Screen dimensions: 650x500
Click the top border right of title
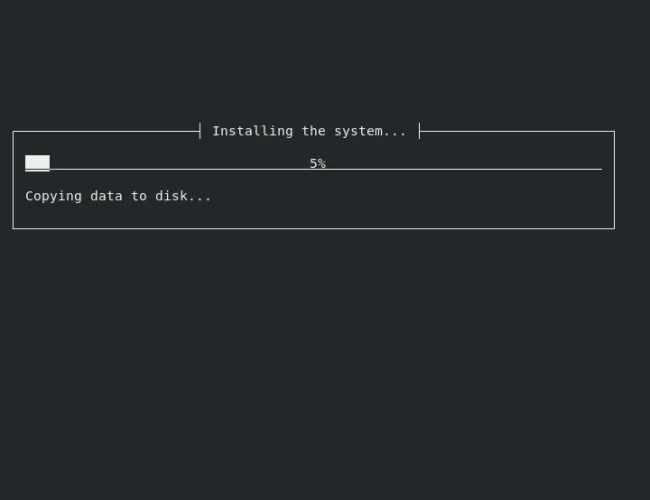coord(517,131)
